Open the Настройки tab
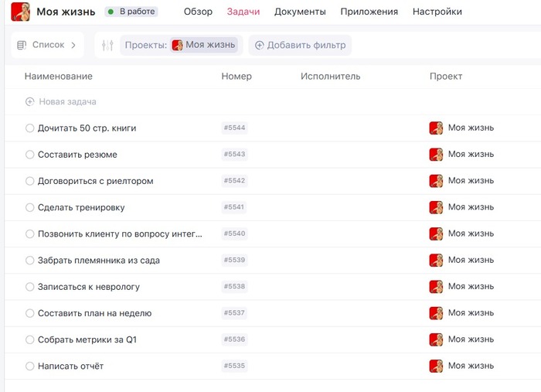Screen dimensions: 541x392 (x=437, y=12)
